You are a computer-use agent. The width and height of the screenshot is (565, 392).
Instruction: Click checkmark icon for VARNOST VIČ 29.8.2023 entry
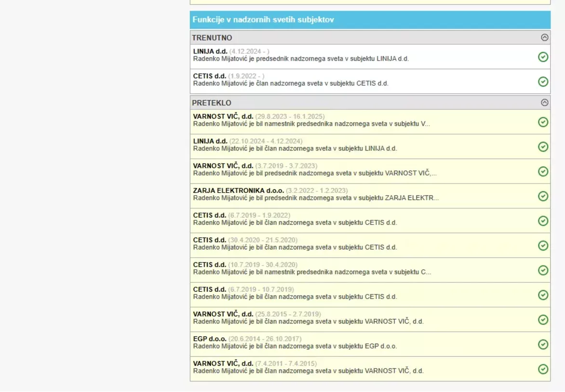click(x=543, y=122)
